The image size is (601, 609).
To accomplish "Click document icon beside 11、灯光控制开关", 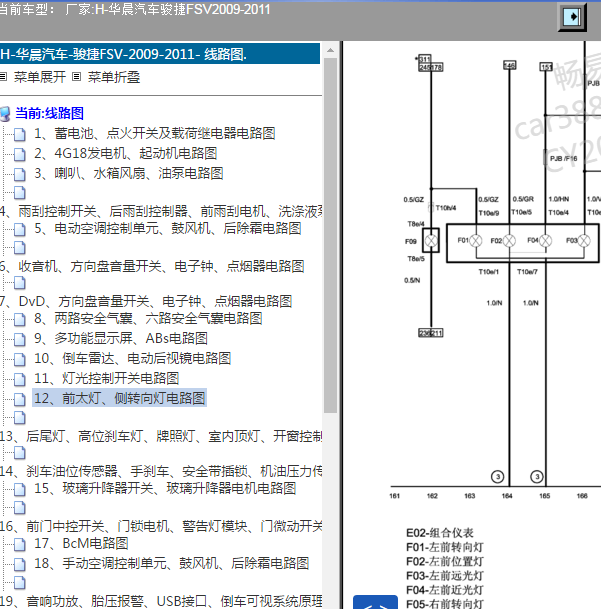I will pos(20,379).
